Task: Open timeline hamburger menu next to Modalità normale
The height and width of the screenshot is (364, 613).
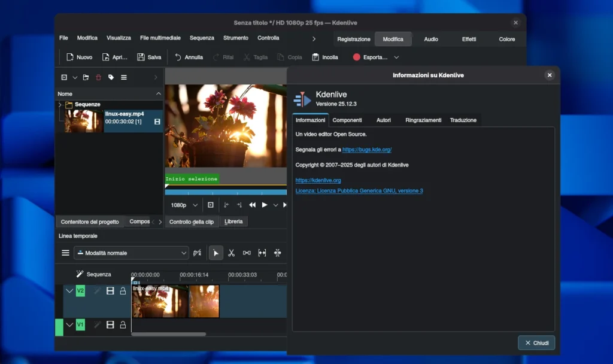Action: [65, 253]
